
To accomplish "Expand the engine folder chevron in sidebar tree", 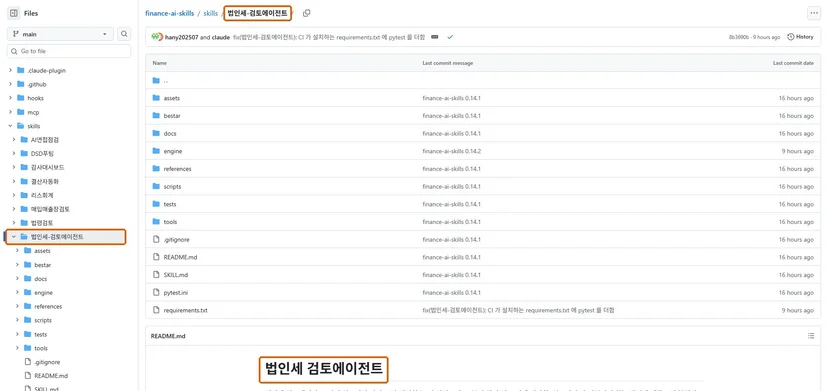I will coord(17,293).
